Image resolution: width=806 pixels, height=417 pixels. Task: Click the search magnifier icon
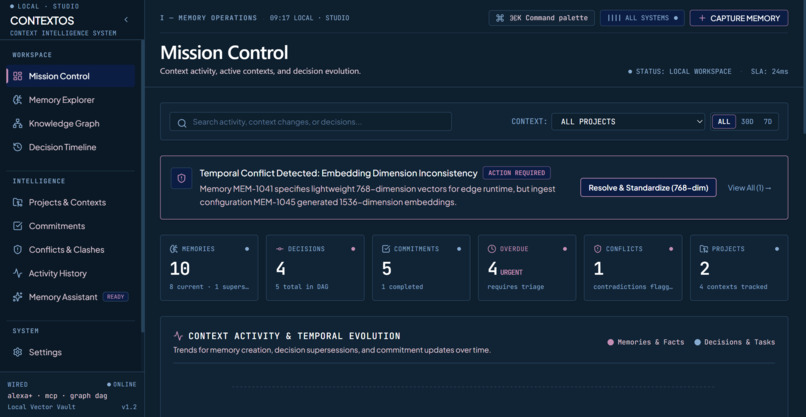[181, 122]
